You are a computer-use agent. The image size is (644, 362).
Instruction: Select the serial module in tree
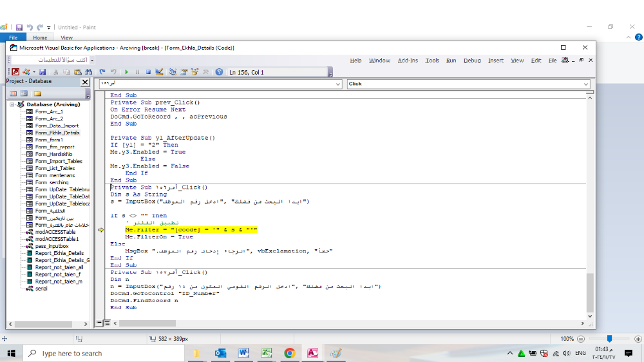[41, 289]
